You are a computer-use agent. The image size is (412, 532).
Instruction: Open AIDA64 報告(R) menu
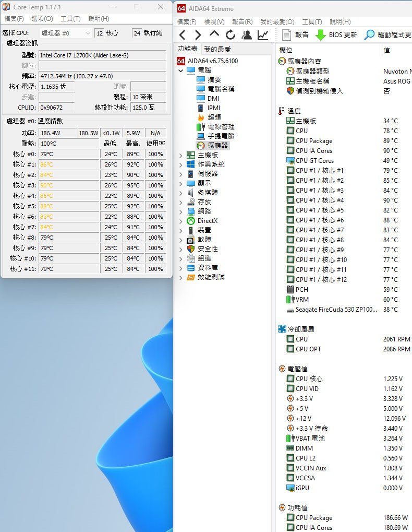pyautogui.click(x=243, y=22)
